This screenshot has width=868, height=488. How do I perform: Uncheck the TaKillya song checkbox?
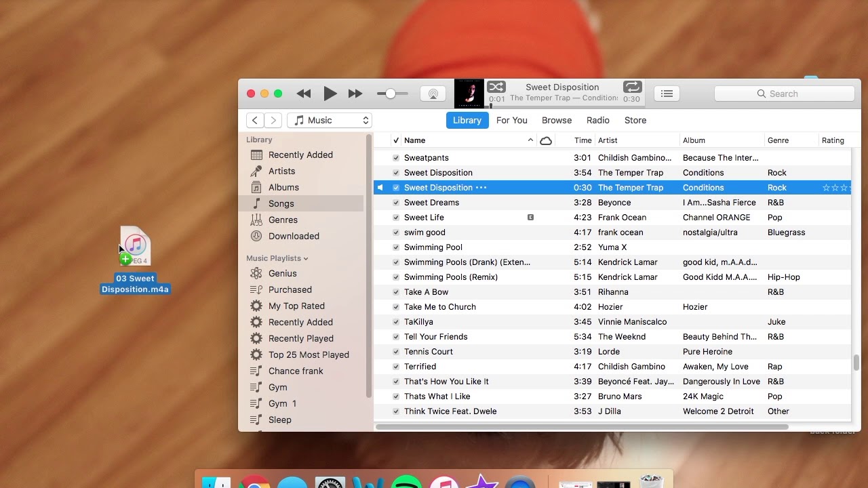click(x=396, y=322)
